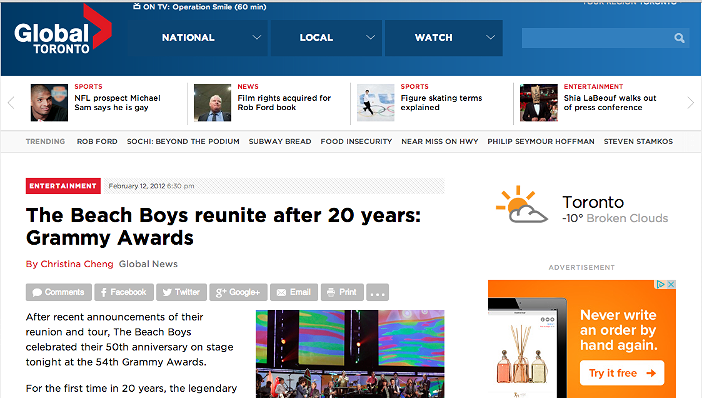Select trending topic Rob Ford
702x398 pixels.
click(97, 141)
